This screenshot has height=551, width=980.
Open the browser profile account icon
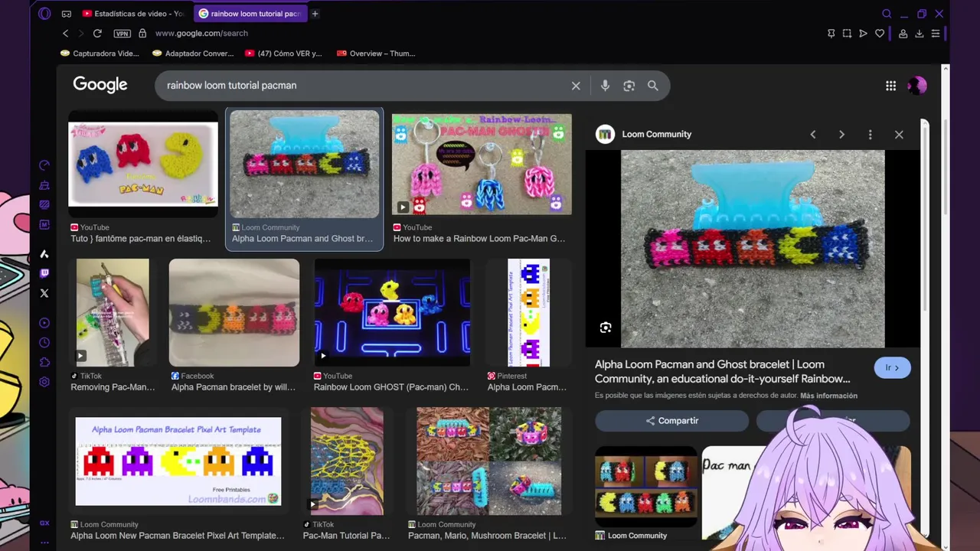point(903,34)
